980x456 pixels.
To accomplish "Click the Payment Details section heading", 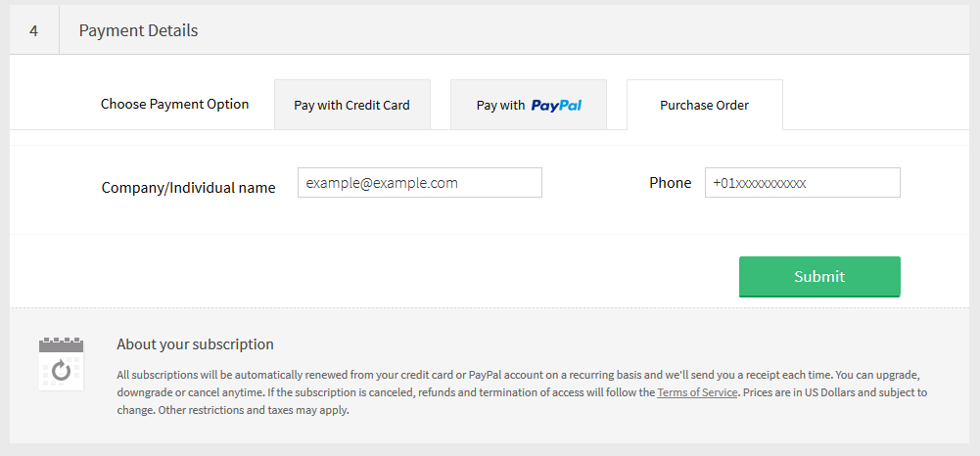I will coord(138,30).
